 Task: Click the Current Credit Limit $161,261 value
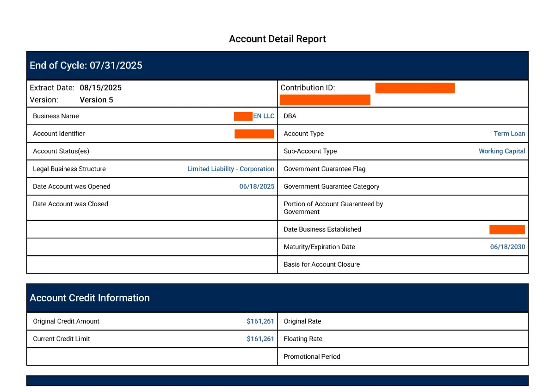pos(260,339)
